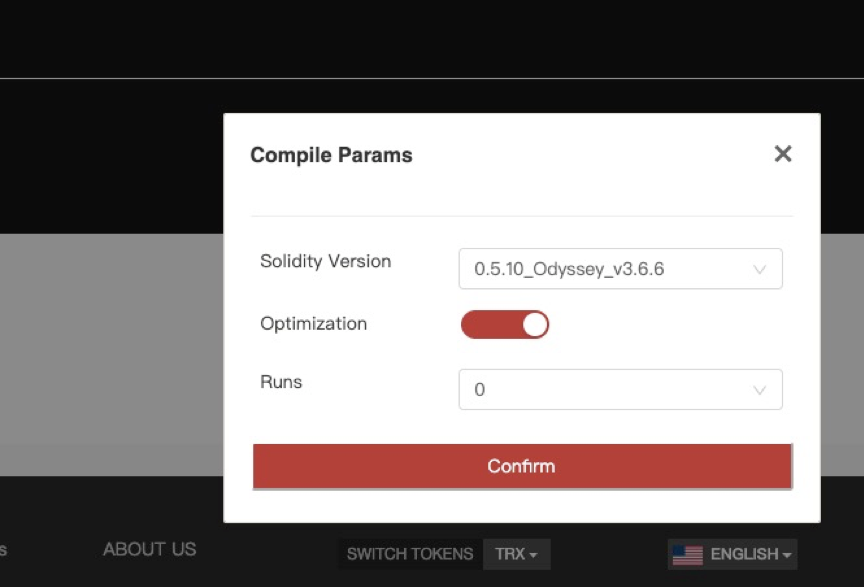Click the Runs label text

click(x=281, y=382)
